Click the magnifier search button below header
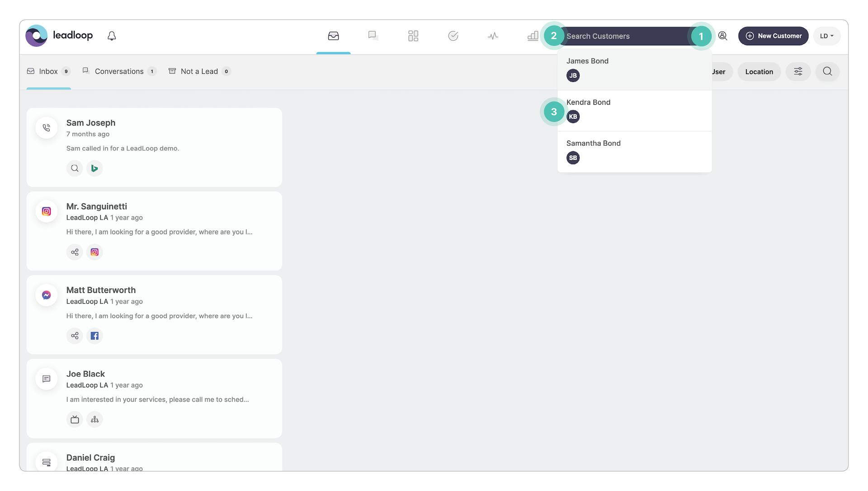The width and height of the screenshot is (868, 491). pos(827,72)
